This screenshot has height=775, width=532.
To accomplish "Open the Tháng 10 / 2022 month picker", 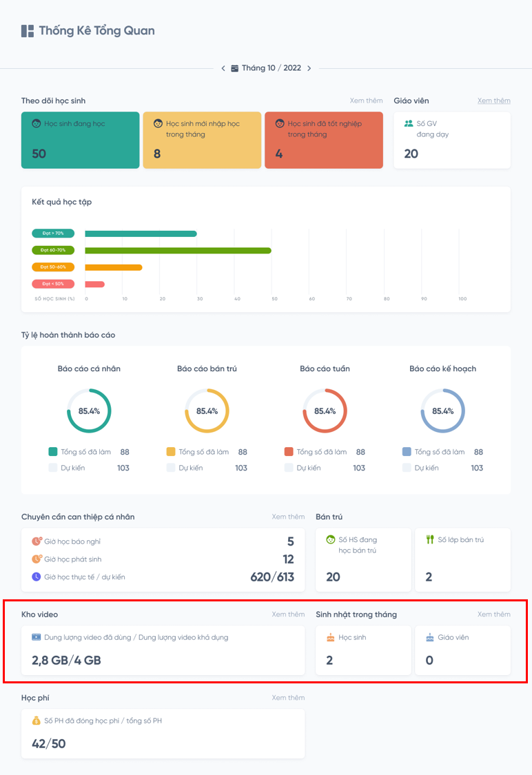I will (x=271, y=68).
